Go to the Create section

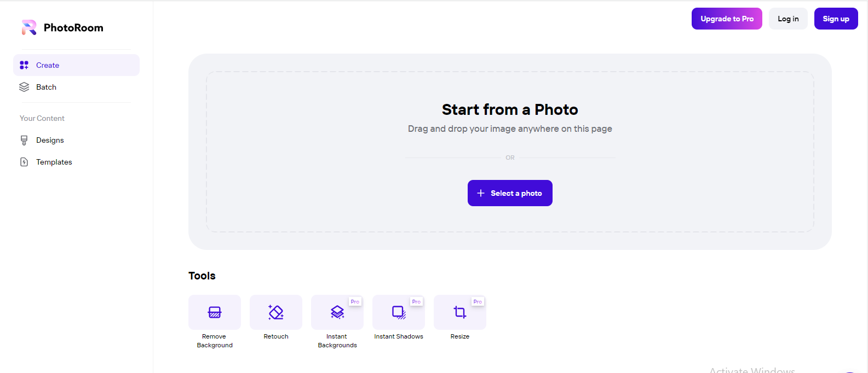(x=48, y=65)
